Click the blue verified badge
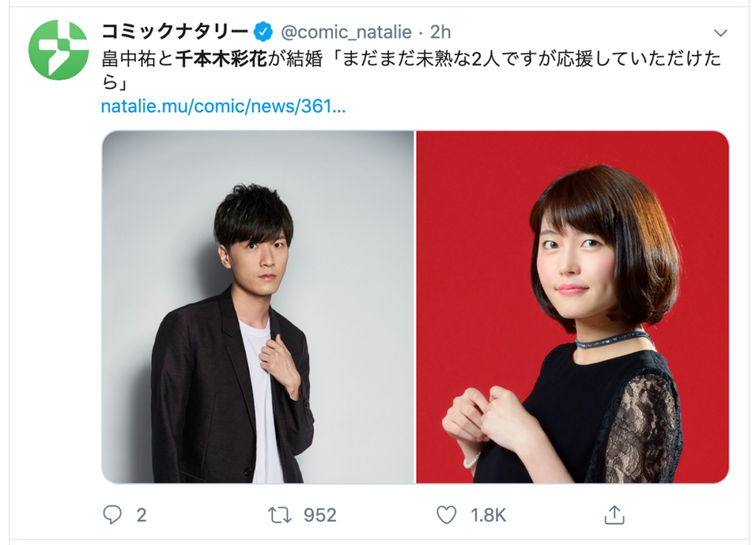This screenshot has width=756, height=545. 264,32
